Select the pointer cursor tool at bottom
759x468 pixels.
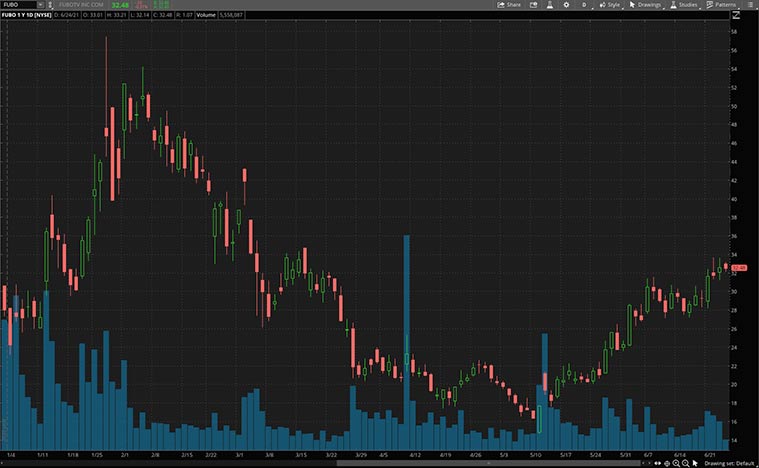(x=696, y=463)
